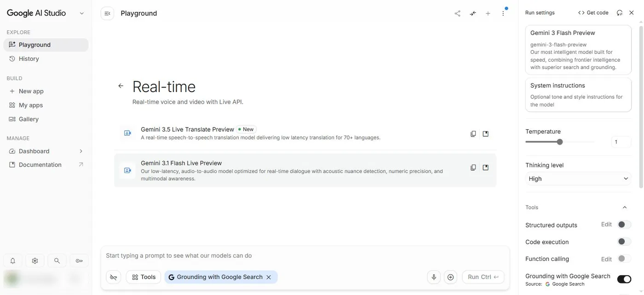Image resolution: width=644 pixels, height=295 pixels.
Task: Go back using the arrow beside Real-time
Action: click(x=121, y=86)
